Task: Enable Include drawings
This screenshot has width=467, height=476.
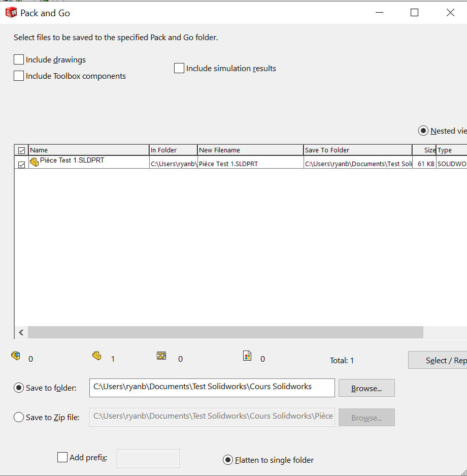Action: [x=19, y=59]
